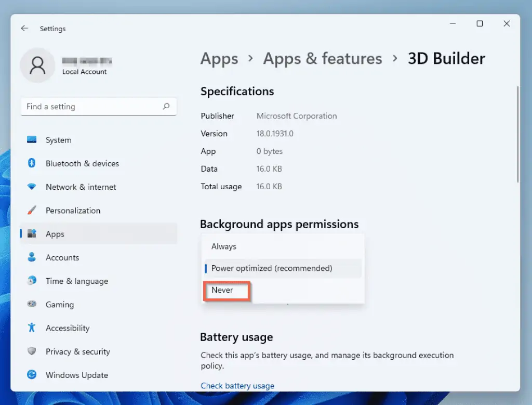Click the Gaming controller icon
The height and width of the screenshot is (405, 532).
point(32,305)
